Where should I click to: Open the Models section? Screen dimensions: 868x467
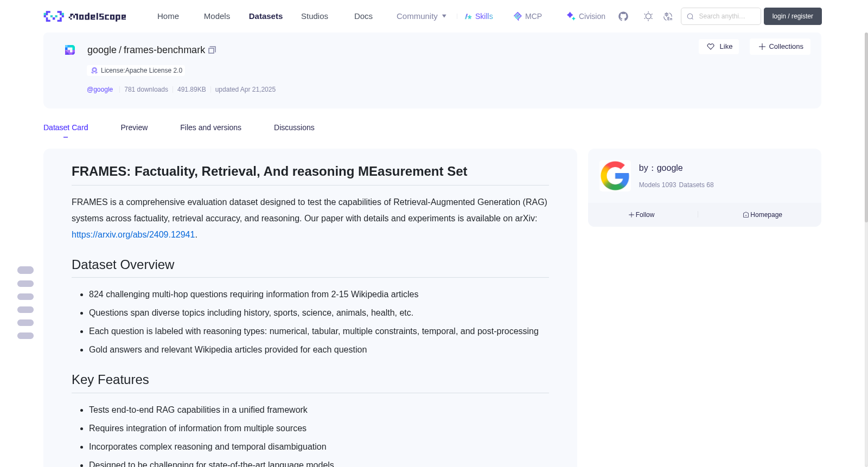pos(217,16)
